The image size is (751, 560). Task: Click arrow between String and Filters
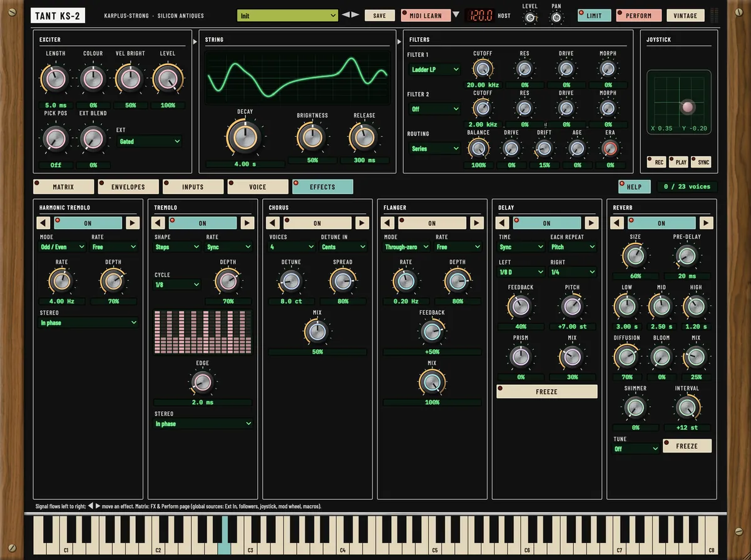click(x=399, y=42)
